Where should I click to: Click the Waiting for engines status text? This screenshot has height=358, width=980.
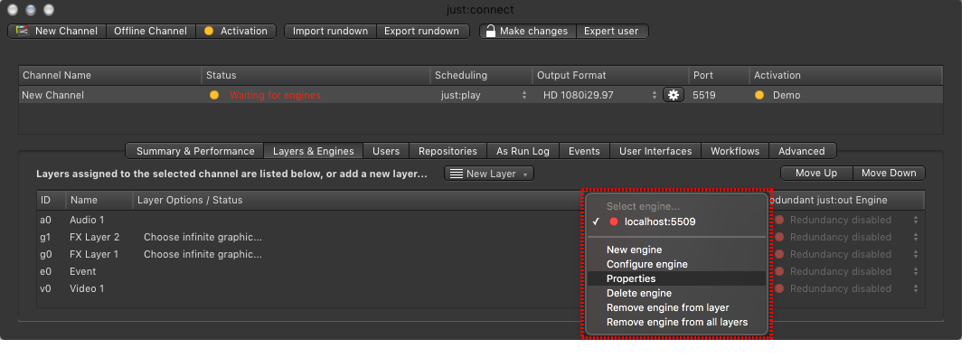click(275, 95)
